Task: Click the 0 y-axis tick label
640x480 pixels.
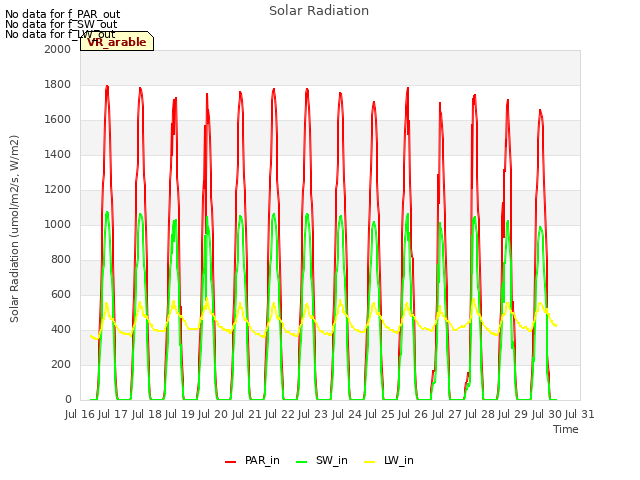Action: point(68,400)
